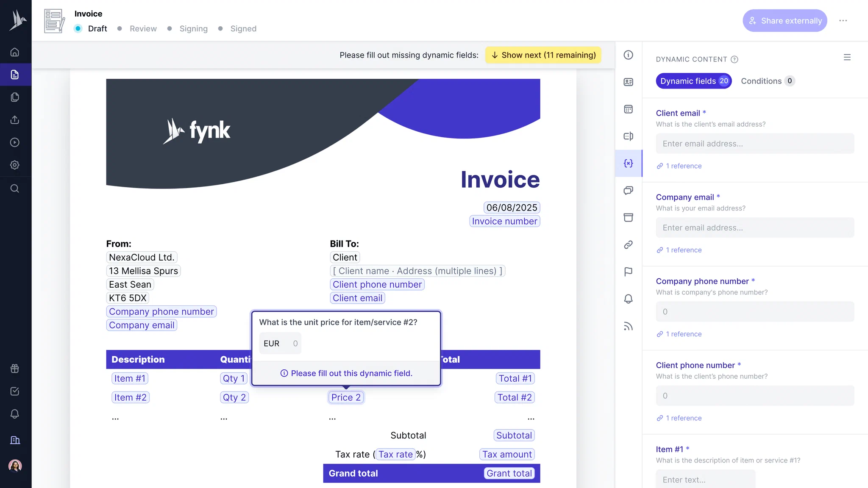Open the calendar dates panel icon
Screen dimensions: 868x488
[x=629, y=109]
